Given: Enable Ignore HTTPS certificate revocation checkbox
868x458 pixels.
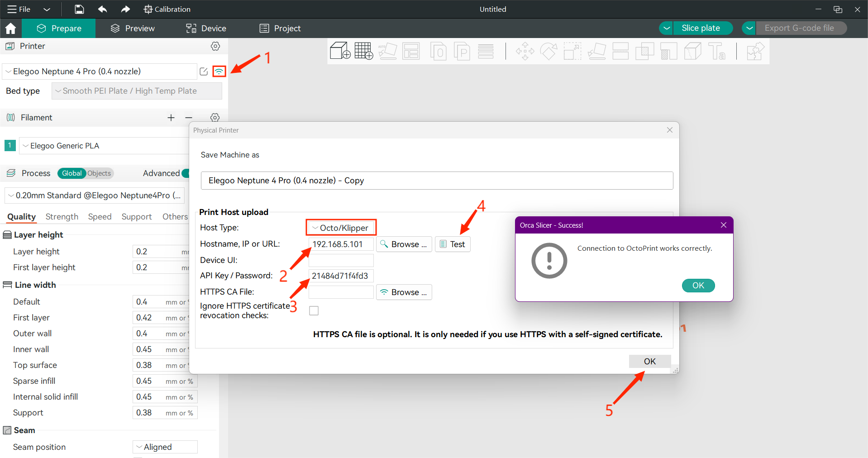Looking at the screenshot, I should click(x=314, y=310).
